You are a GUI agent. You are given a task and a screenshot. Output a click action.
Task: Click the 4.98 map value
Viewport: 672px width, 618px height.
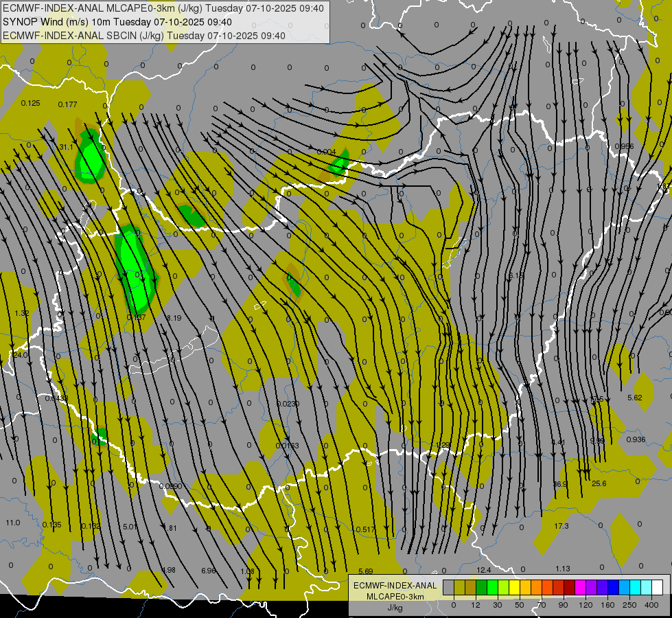pyautogui.click(x=168, y=570)
